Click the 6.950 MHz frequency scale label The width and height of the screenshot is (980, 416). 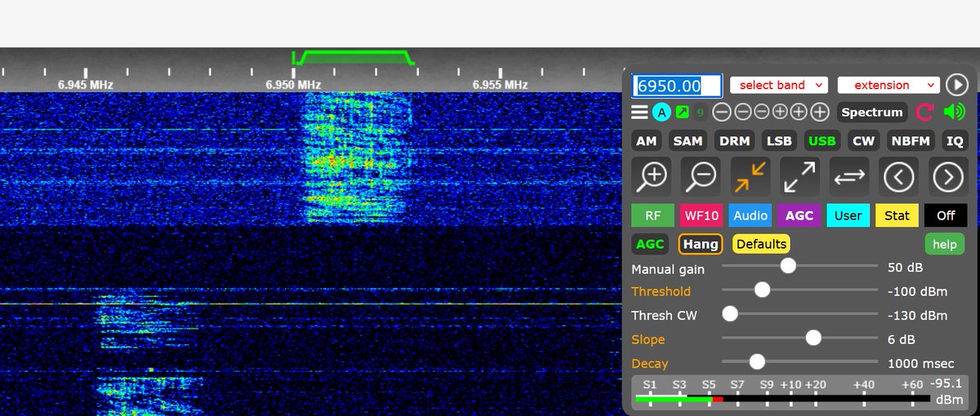(293, 84)
